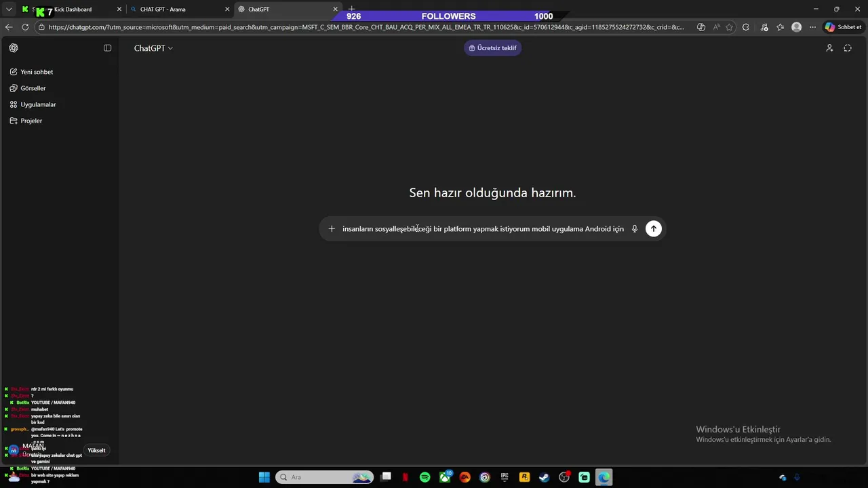This screenshot has width=868, height=488.
Task: Start a new chat via Yeni sohbet
Action: click(31, 72)
